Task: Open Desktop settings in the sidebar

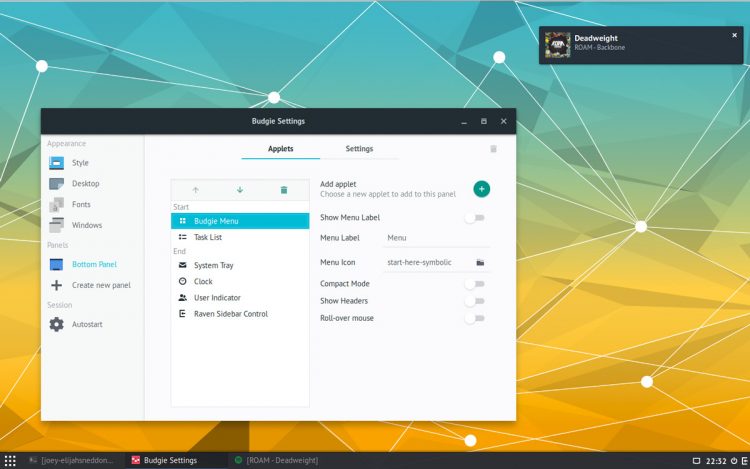Action: tap(86, 184)
